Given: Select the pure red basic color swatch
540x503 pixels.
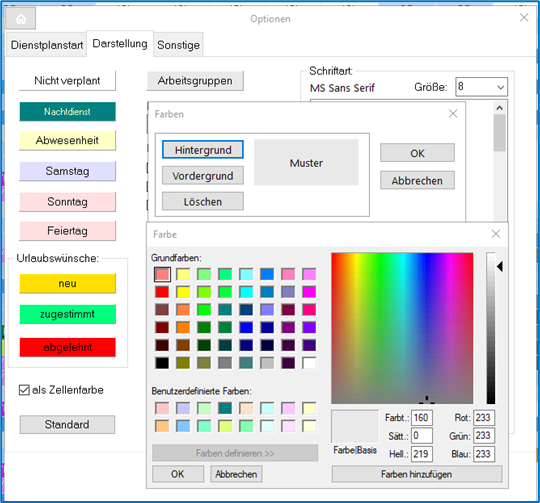Looking at the screenshot, I should coord(162,292).
